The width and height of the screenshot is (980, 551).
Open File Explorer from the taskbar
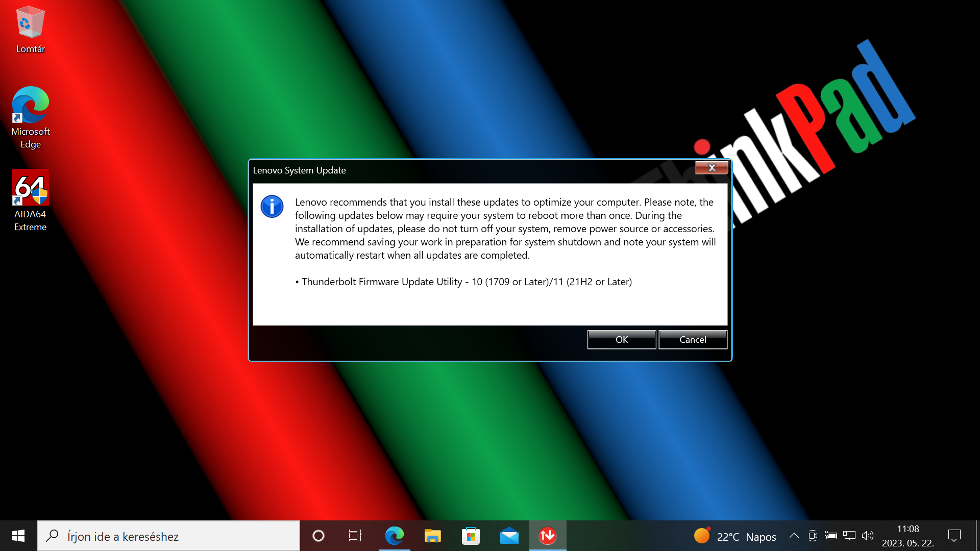tap(433, 536)
